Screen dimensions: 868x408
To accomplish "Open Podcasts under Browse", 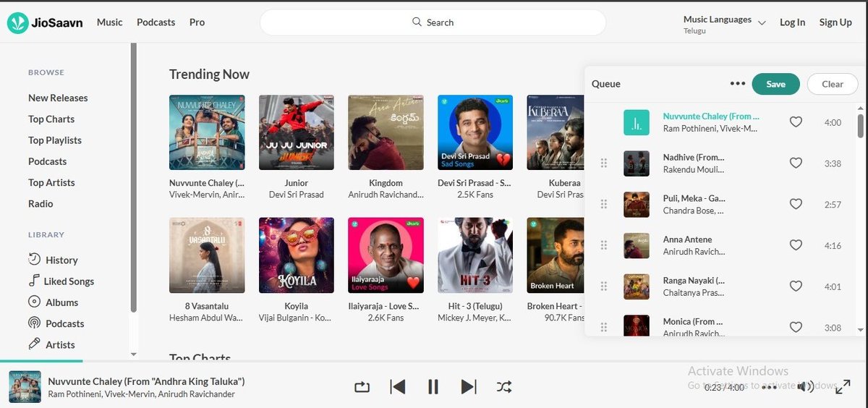I will tap(47, 161).
